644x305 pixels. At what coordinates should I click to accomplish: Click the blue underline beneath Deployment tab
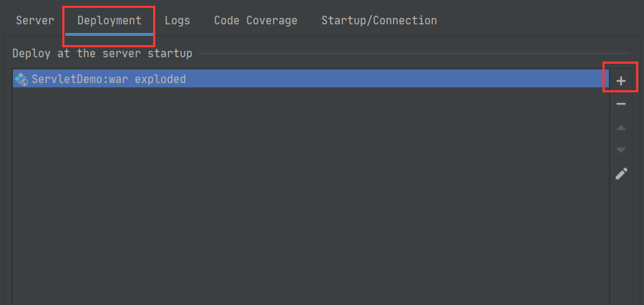109,34
